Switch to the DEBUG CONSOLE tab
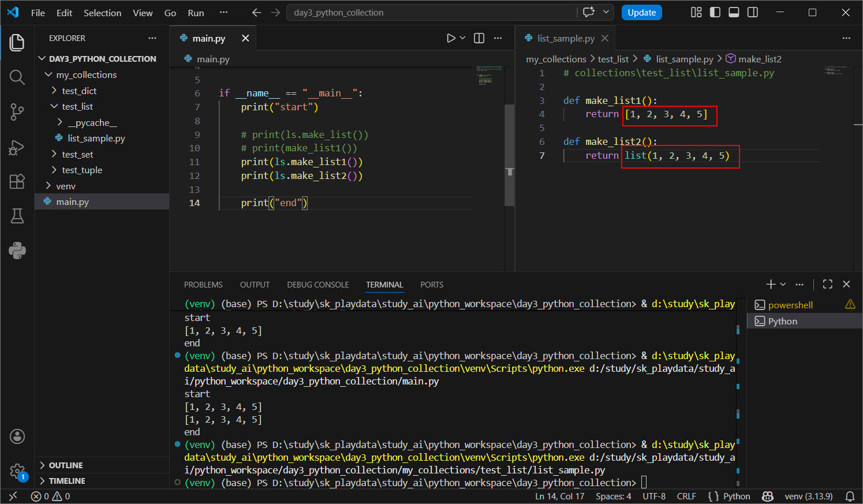Viewport: 863px width, 504px height. tap(317, 285)
